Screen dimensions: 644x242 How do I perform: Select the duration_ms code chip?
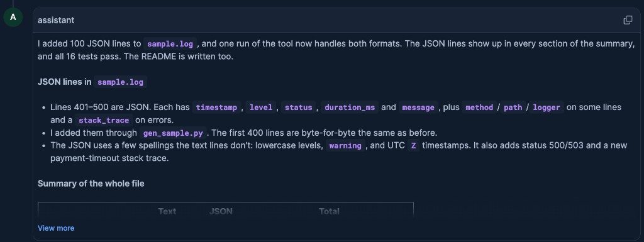point(350,107)
